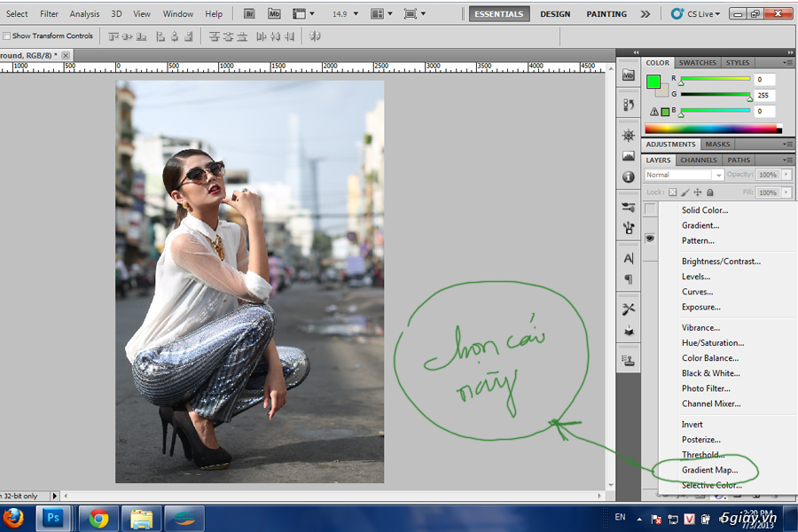Switch to the Channels tab
Viewport: 798px width, 532px height.
pos(698,160)
